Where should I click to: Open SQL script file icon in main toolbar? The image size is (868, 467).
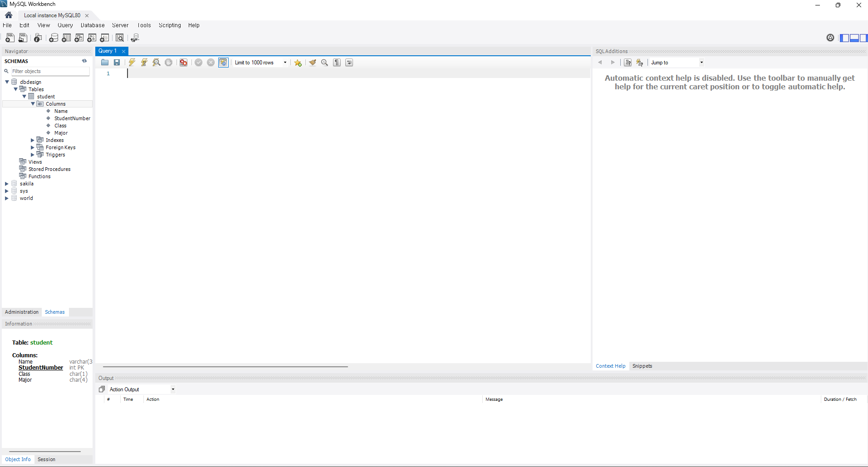click(23, 38)
